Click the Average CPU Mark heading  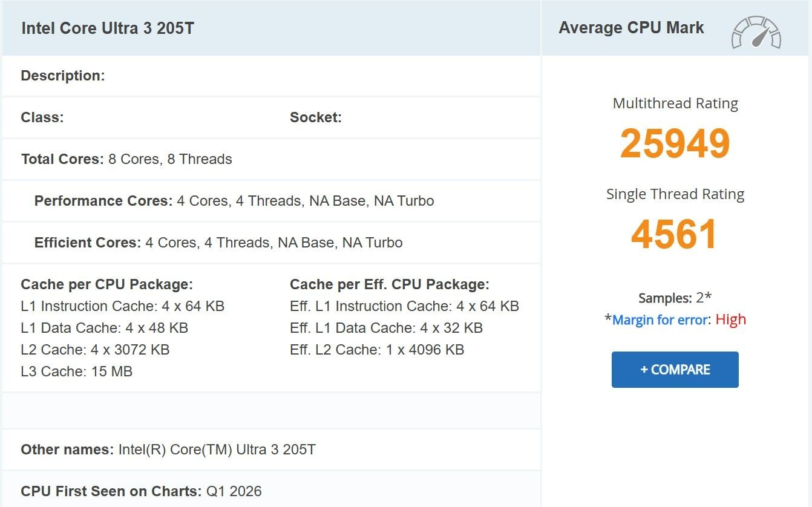[631, 28]
